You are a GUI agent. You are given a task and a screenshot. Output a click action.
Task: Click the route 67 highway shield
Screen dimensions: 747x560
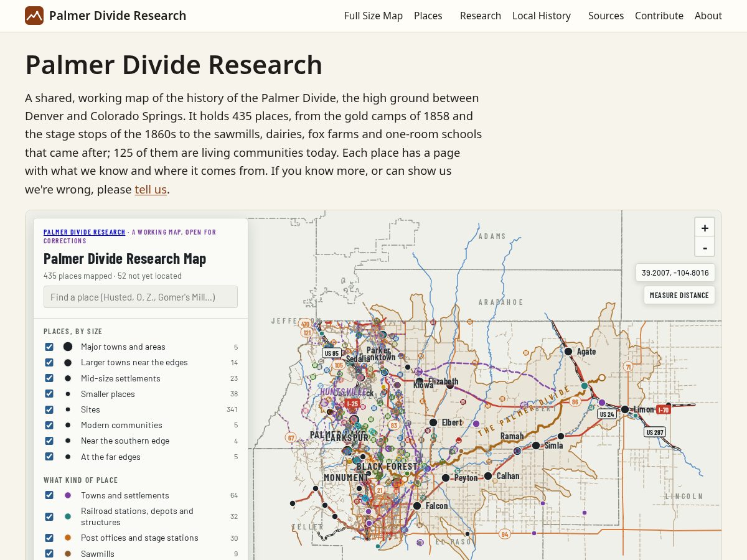pos(291,437)
